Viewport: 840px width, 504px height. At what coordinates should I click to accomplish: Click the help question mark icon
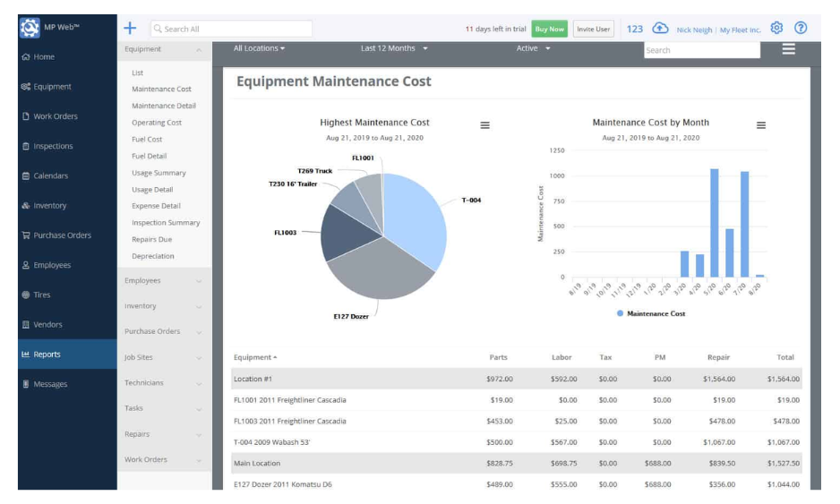[801, 29]
